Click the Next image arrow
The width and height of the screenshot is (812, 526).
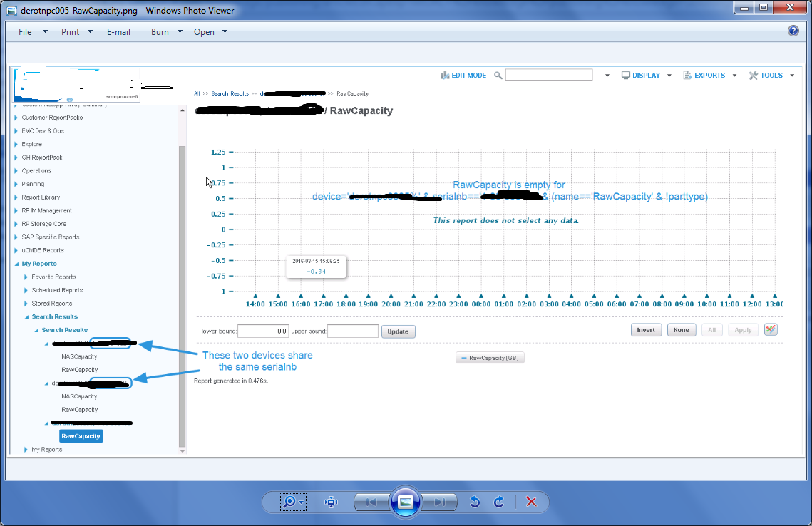pyautogui.click(x=440, y=502)
